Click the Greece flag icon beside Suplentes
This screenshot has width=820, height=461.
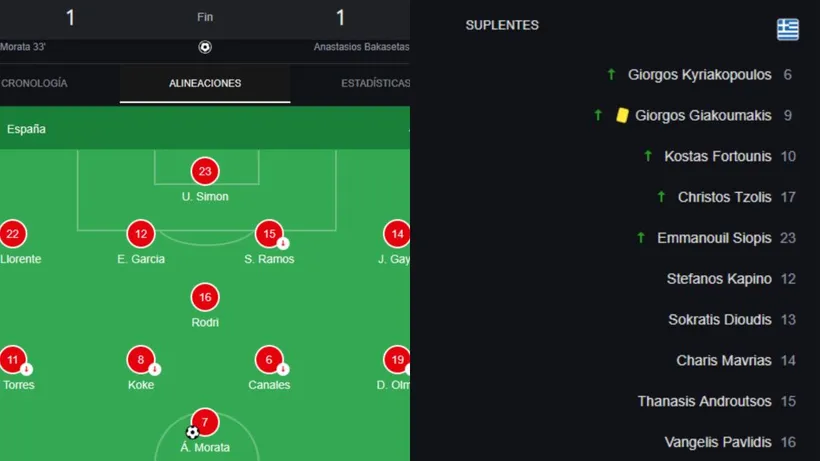coord(788,29)
